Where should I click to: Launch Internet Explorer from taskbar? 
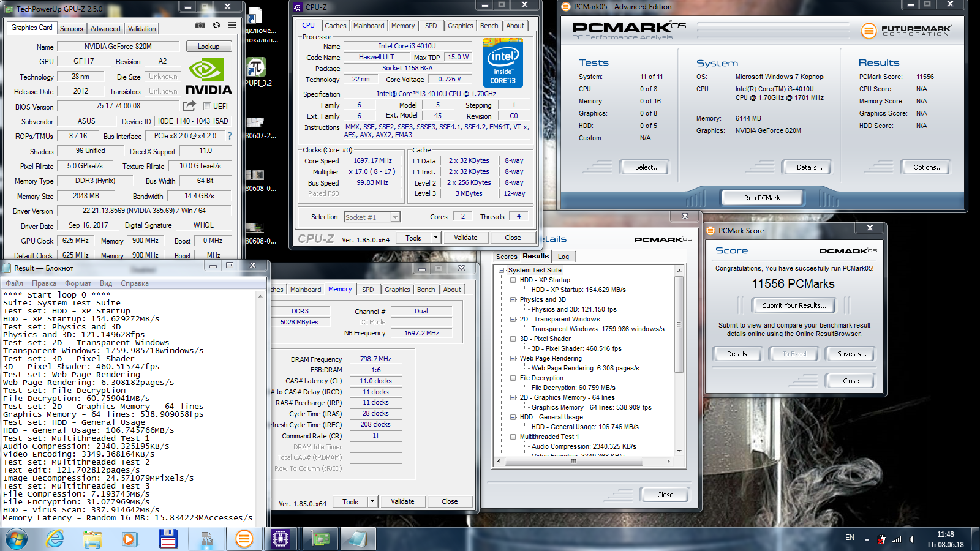(55, 539)
